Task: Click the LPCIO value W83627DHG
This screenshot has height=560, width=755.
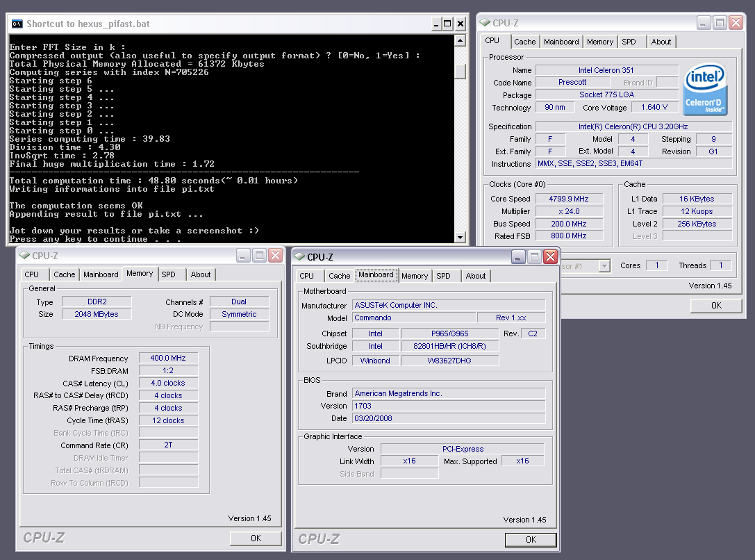Action: pyautogui.click(x=449, y=361)
